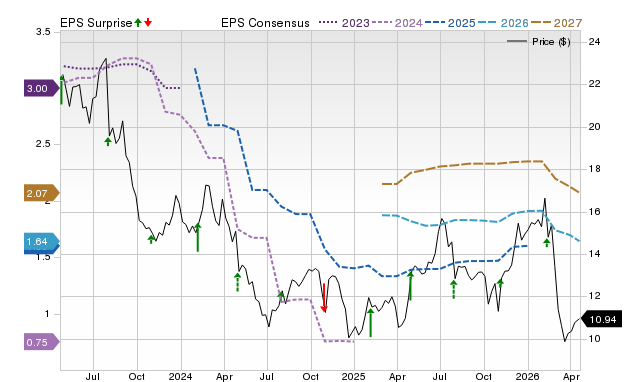Select the 2027 consensus legend entry
This screenshot has width=640, height=382.
coord(556,23)
